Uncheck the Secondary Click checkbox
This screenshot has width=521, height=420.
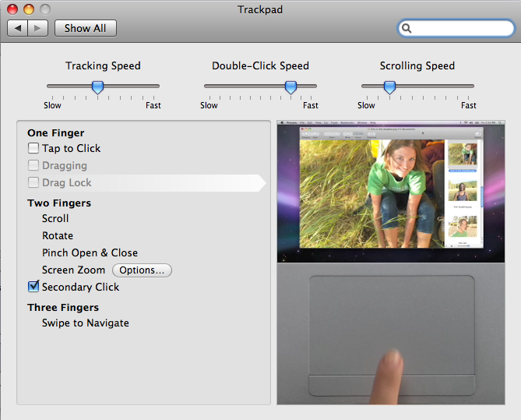click(33, 287)
